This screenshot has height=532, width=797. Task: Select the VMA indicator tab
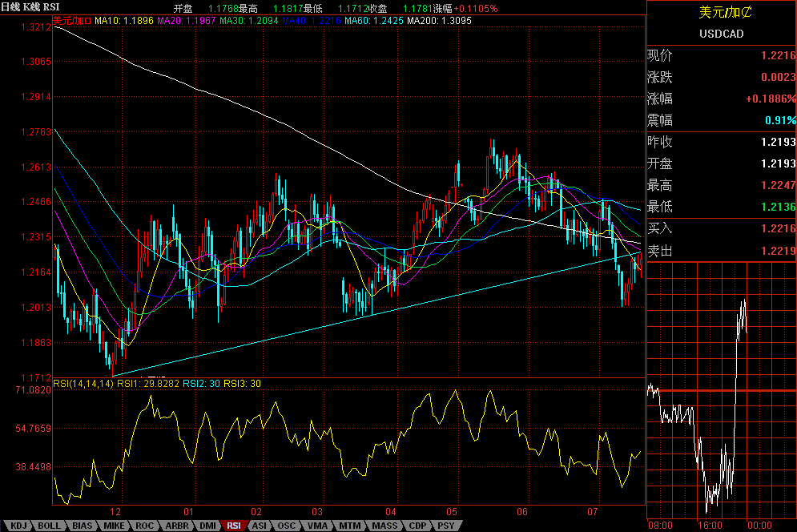coord(318,526)
